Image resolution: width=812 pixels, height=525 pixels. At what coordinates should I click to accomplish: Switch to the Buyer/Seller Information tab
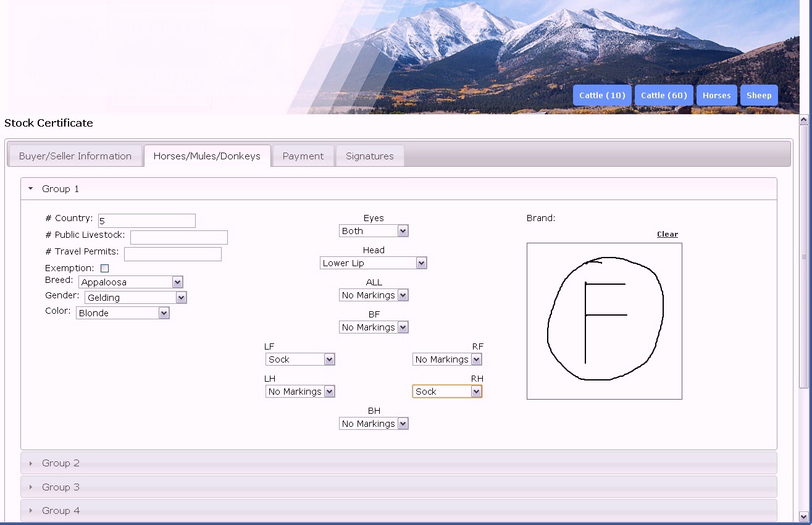click(75, 156)
